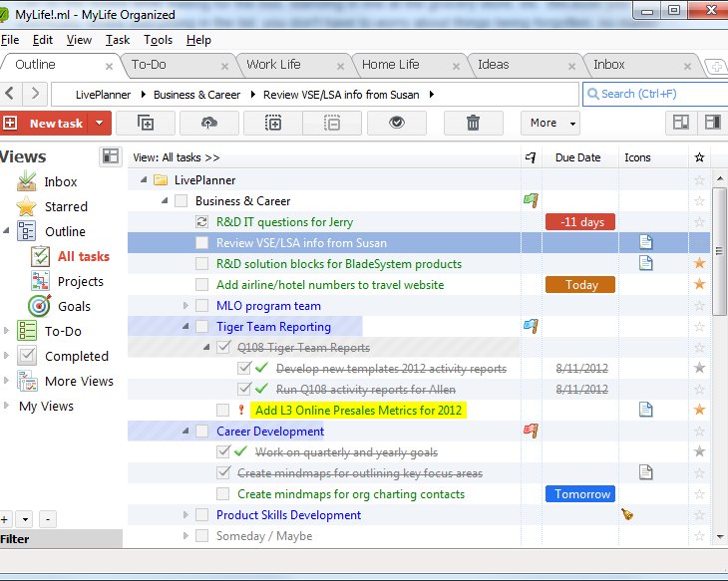Click the Due Date column header
Screen dimensions: 728x581
[x=578, y=157]
